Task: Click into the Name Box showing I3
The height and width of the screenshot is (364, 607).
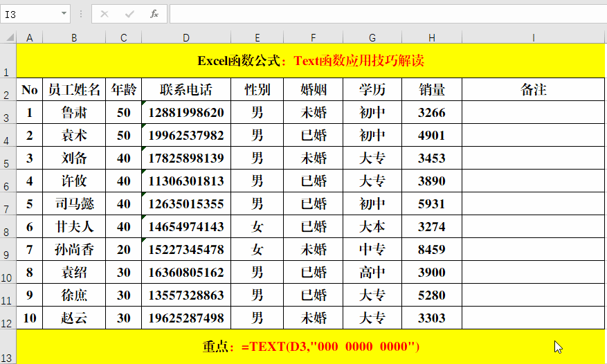Action: (30, 15)
